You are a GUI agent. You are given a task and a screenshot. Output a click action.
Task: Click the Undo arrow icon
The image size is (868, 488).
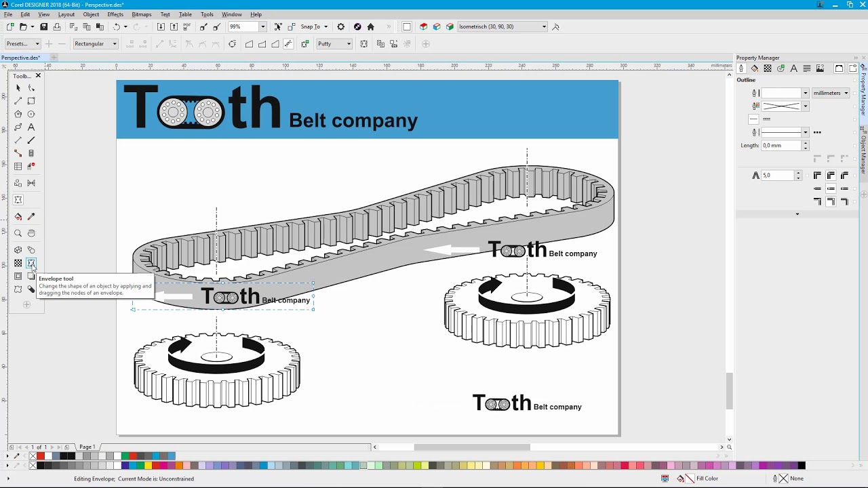117,27
